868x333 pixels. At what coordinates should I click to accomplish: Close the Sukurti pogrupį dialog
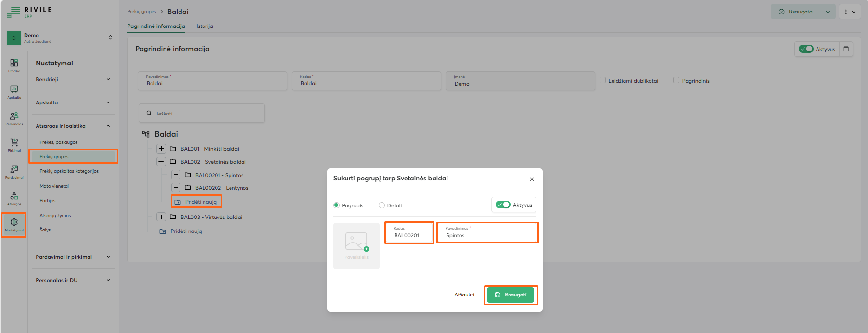532,179
